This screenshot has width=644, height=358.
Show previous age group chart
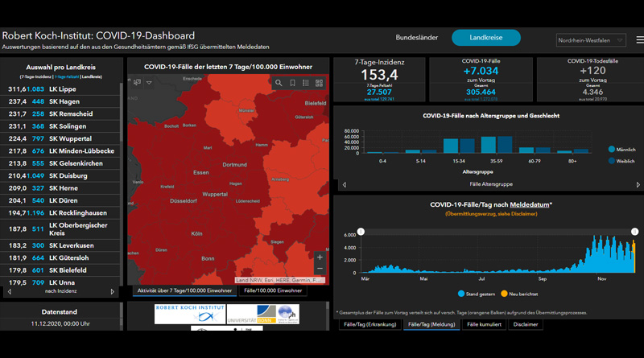tap(345, 185)
